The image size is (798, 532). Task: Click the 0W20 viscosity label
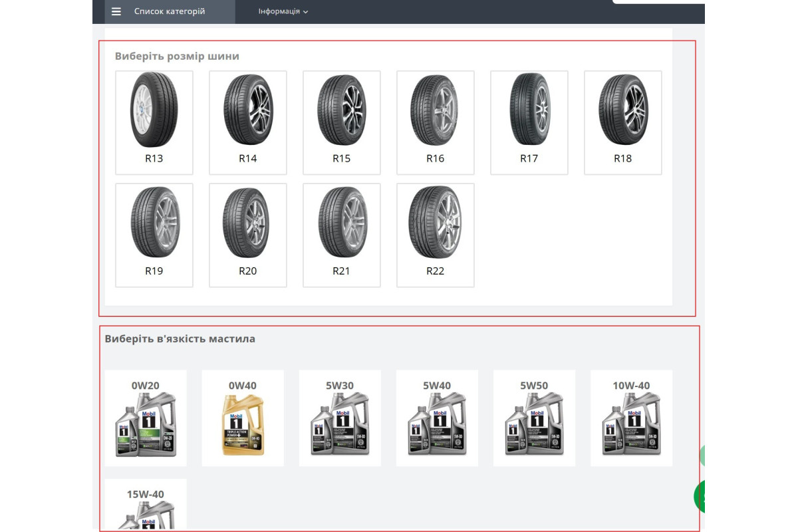click(x=146, y=385)
